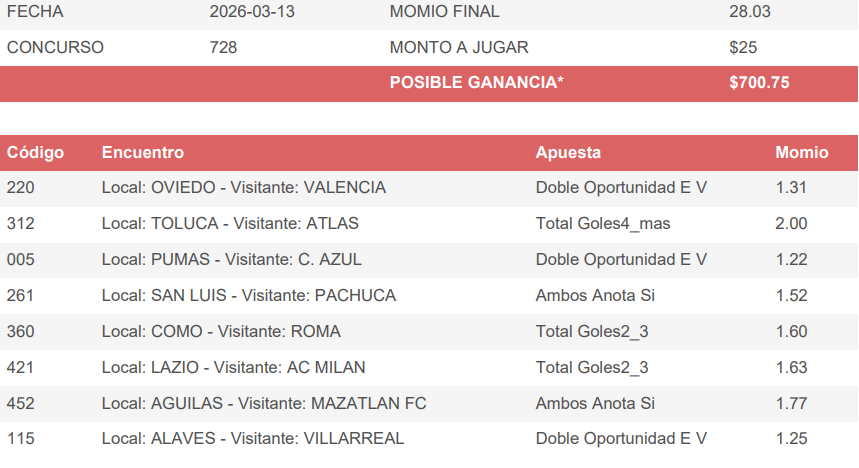Viewport: 859px width, 468px height.
Task: Click the Momio column header
Action: coord(801,153)
